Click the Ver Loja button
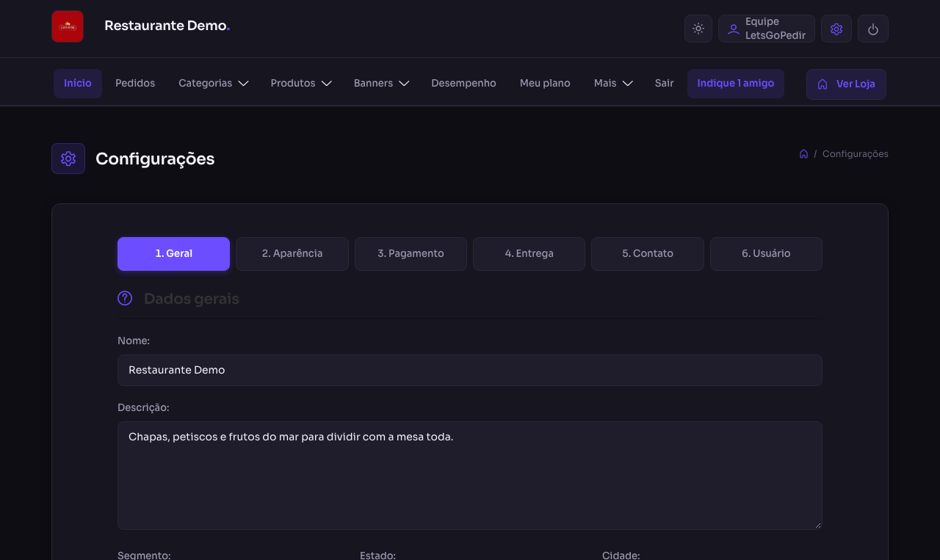The image size is (940, 560). click(x=846, y=84)
